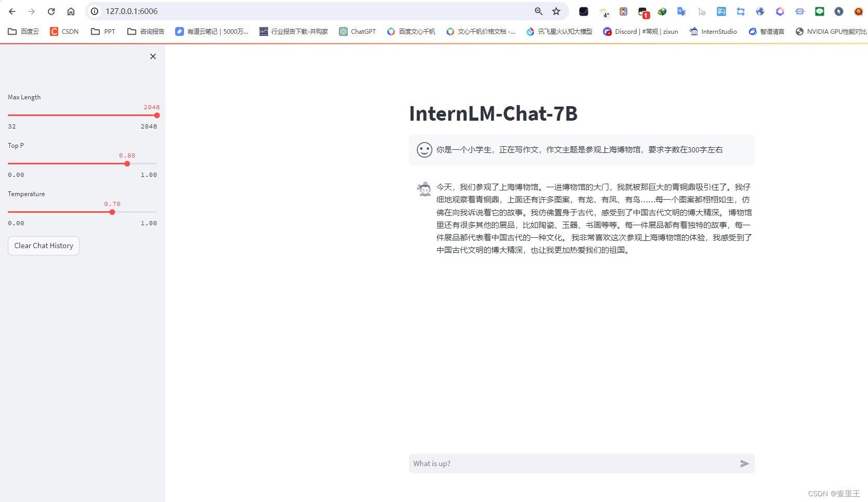Click the Max Length slider handle
Image resolution: width=868 pixels, height=502 pixels.
click(157, 115)
